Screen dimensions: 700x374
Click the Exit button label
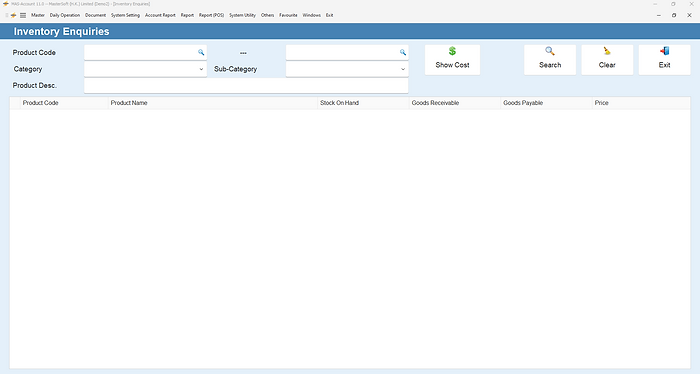click(x=664, y=65)
